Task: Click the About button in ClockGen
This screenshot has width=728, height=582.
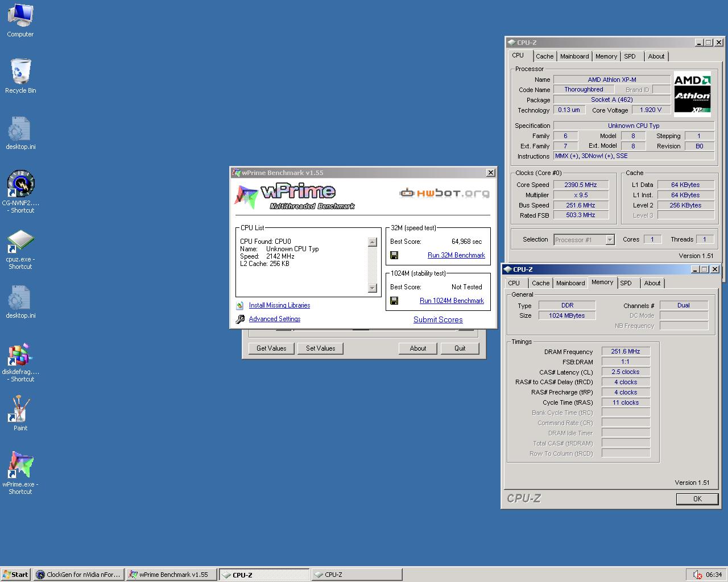Action: click(x=418, y=348)
